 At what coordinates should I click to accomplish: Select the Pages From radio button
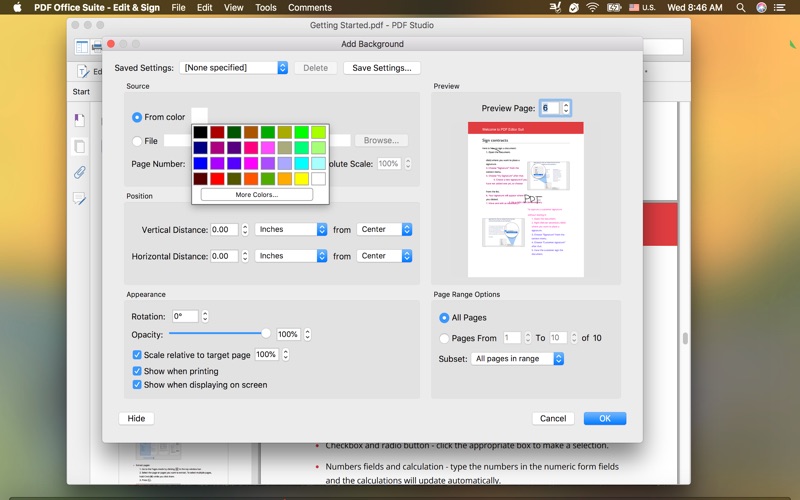coord(444,338)
